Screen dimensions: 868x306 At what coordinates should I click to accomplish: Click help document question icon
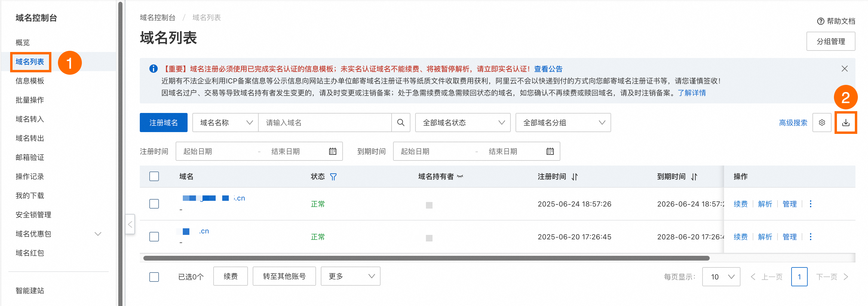click(x=821, y=21)
